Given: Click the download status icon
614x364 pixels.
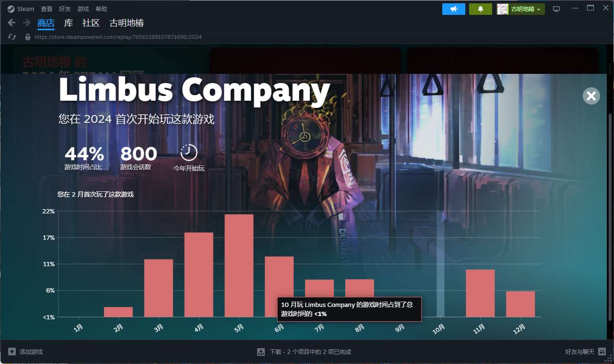Looking at the screenshot, I should [x=261, y=352].
